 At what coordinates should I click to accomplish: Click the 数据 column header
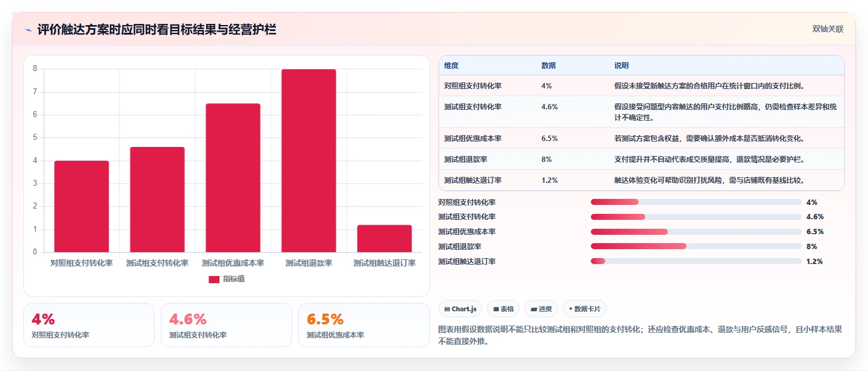[x=548, y=65]
